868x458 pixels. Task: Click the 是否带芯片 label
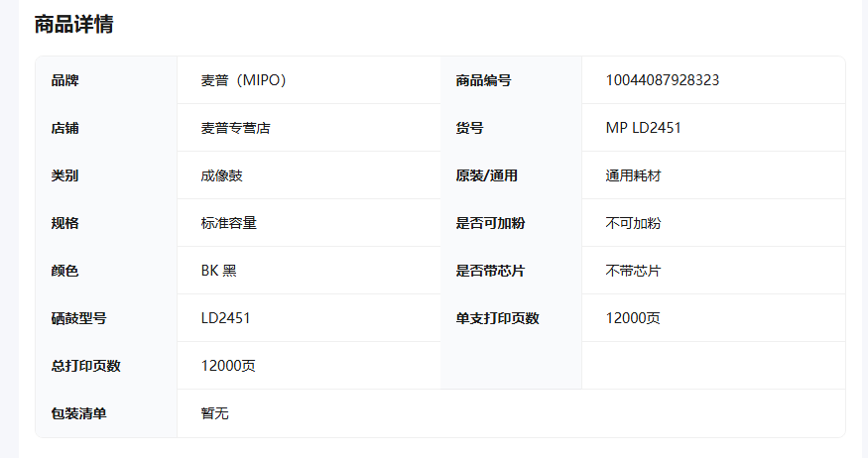click(490, 271)
